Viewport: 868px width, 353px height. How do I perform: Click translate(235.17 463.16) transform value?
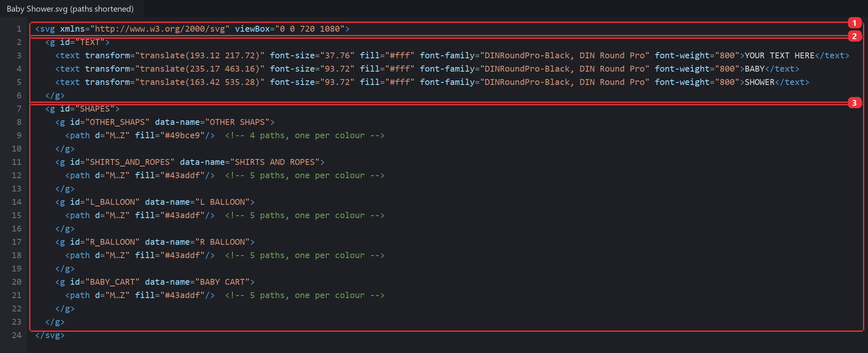[x=200, y=69]
